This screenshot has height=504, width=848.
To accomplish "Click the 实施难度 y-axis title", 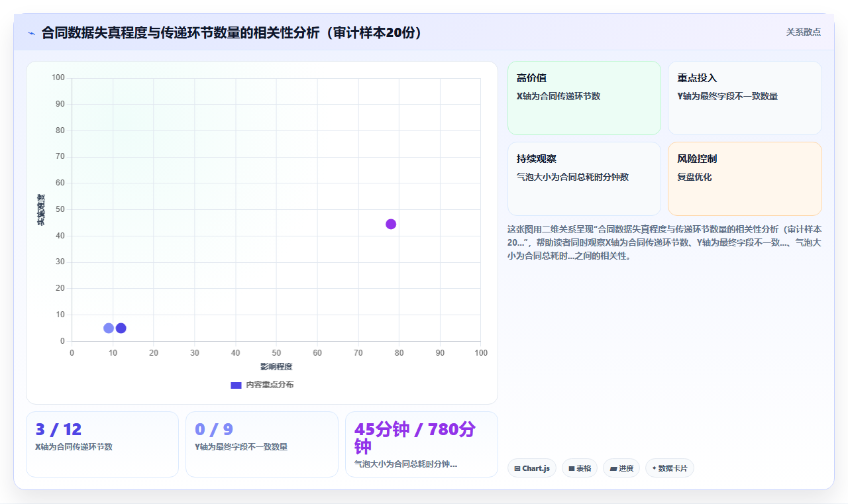I will [40, 210].
